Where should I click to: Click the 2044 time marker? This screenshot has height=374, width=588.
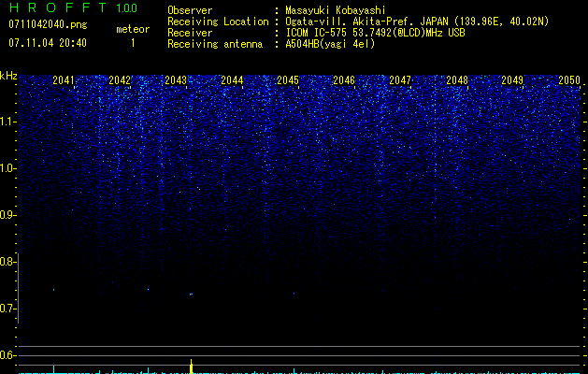(x=232, y=79)
